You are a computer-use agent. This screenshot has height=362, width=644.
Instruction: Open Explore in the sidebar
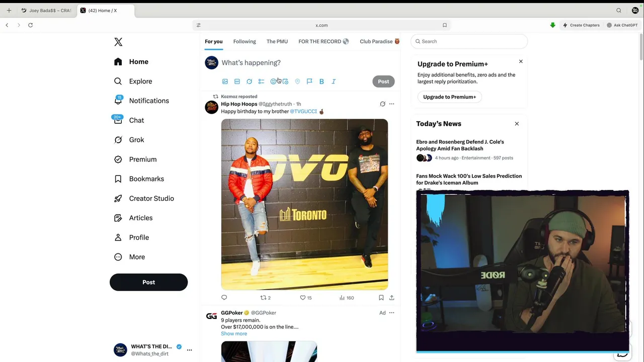[x=133, y=81]
